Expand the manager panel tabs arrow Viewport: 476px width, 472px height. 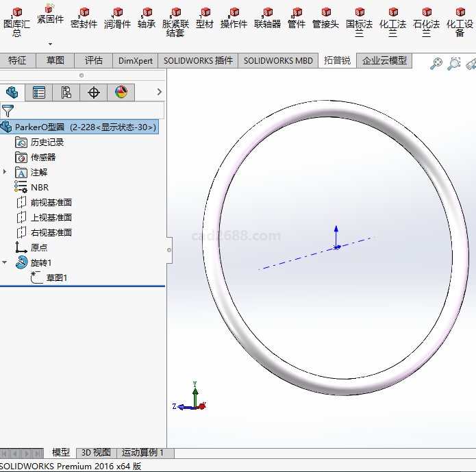pos(160,92)
